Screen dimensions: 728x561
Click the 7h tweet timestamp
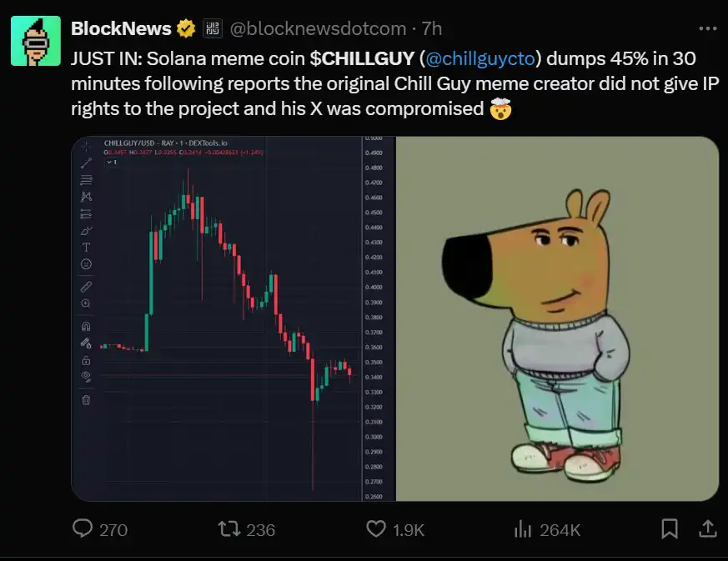(x=432, y=28)
